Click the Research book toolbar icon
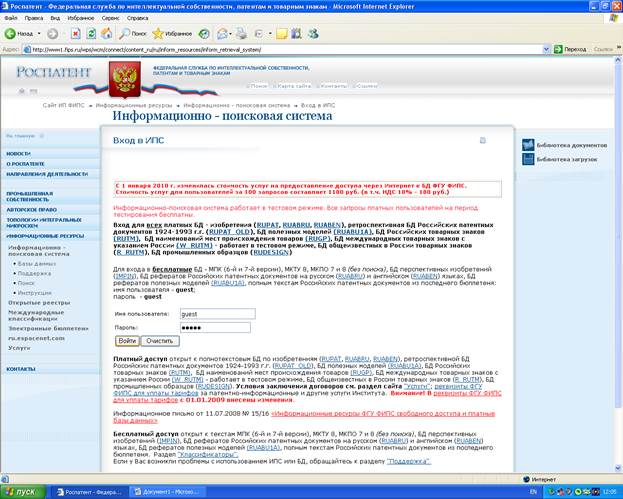Image resolution: width=623 pixels, height=499 pixels. [x=296, y=34]
